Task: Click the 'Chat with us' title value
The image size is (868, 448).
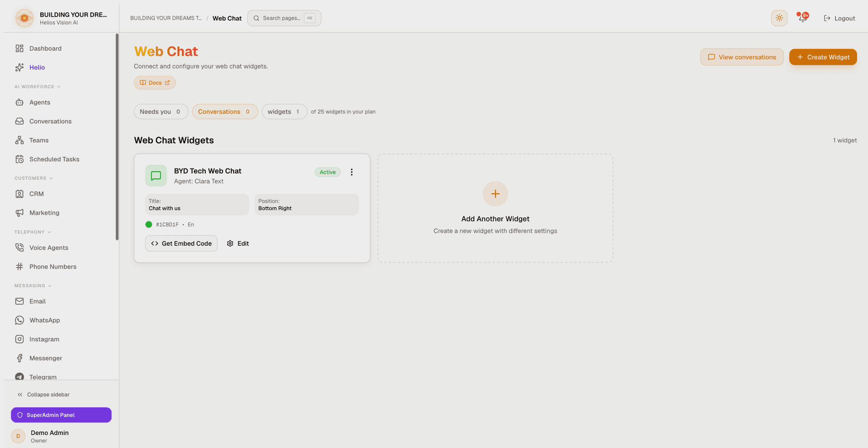Action: click(165, 208)
